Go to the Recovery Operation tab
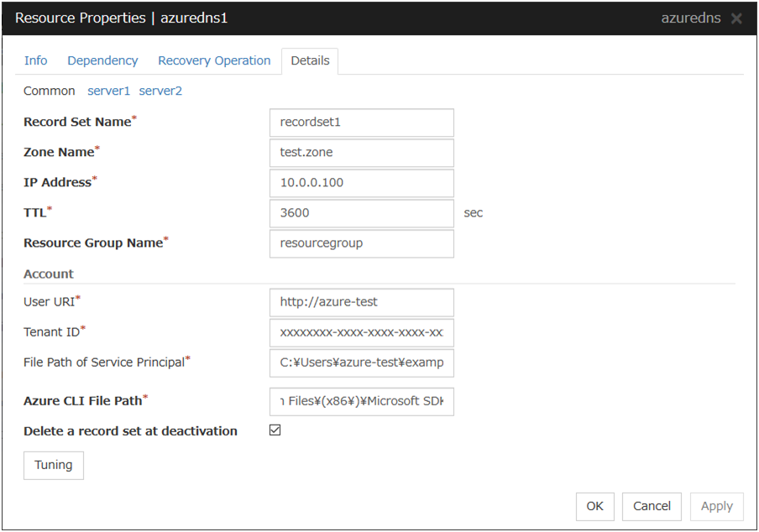Screen dimensions: 759x532 tap(214, 60)
